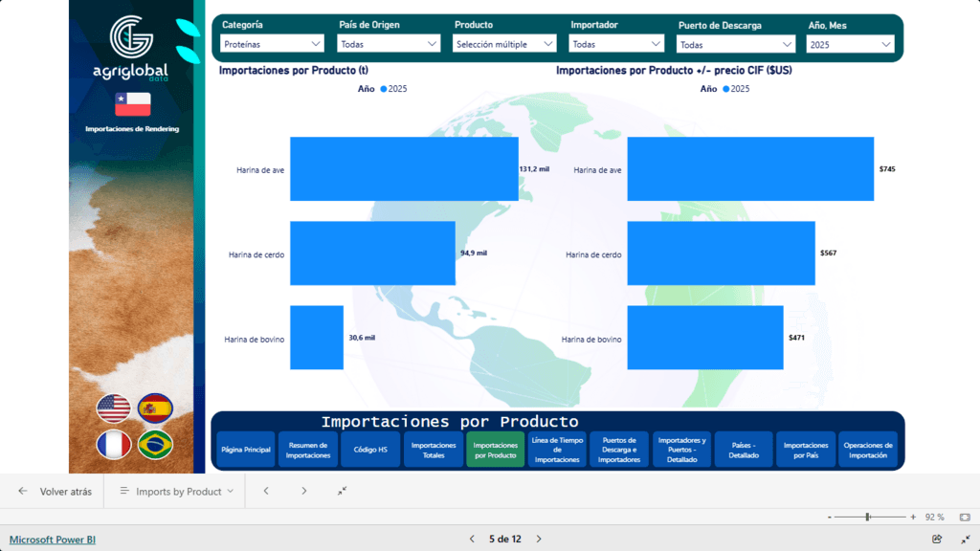This screenshot has height=551, width=980.
Task: Open the Puerto de Descarga dropdown
Action: pos(736,44)
